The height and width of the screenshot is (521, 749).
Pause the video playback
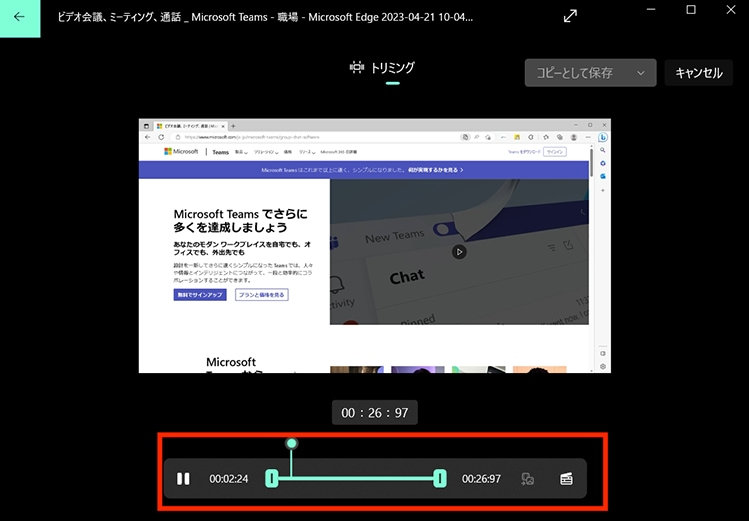[x=183, y=479]
